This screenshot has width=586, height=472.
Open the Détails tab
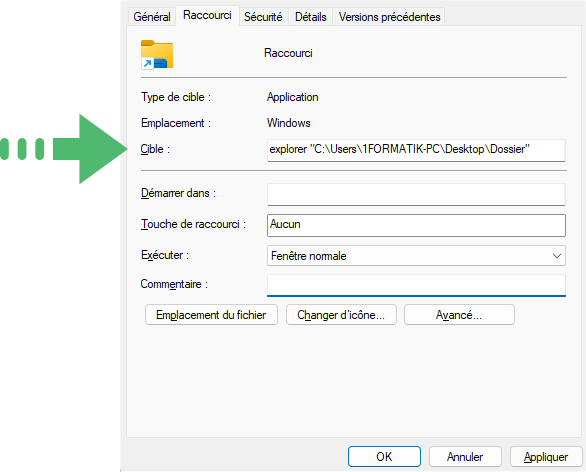[x=311, y=17]
